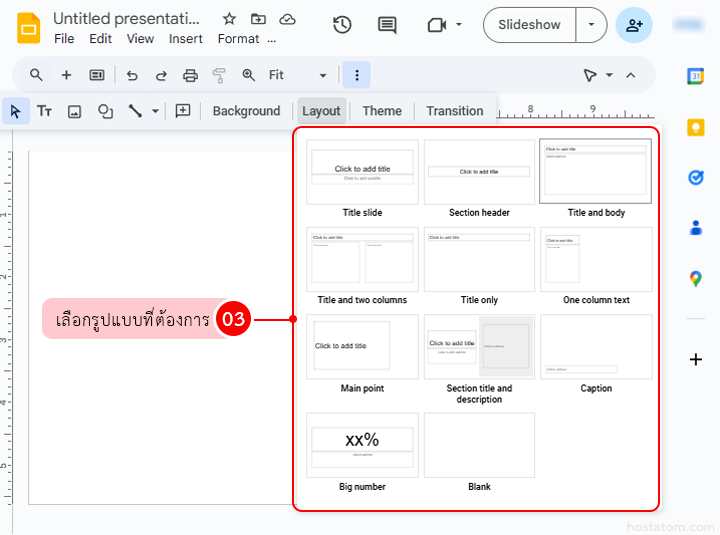Screen dimensions: 720x535
Task: Insert a shape tool
Action: (x=105, y=111)
